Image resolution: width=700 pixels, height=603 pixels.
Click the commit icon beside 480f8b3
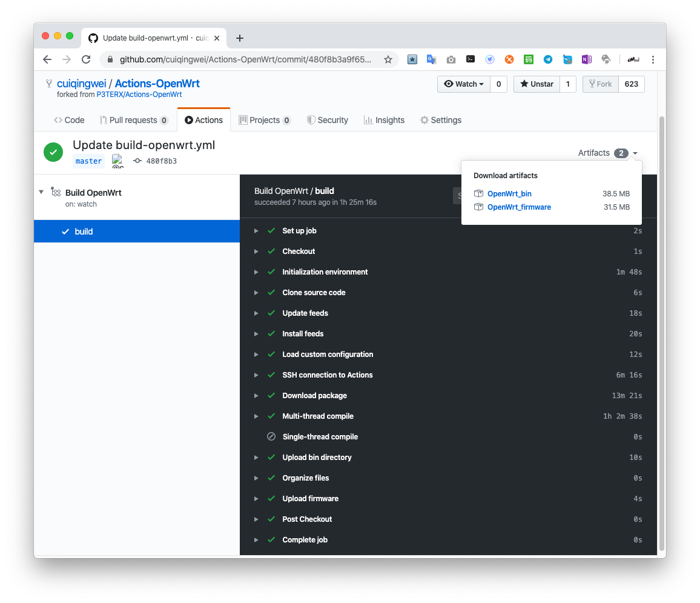point(137,161)
